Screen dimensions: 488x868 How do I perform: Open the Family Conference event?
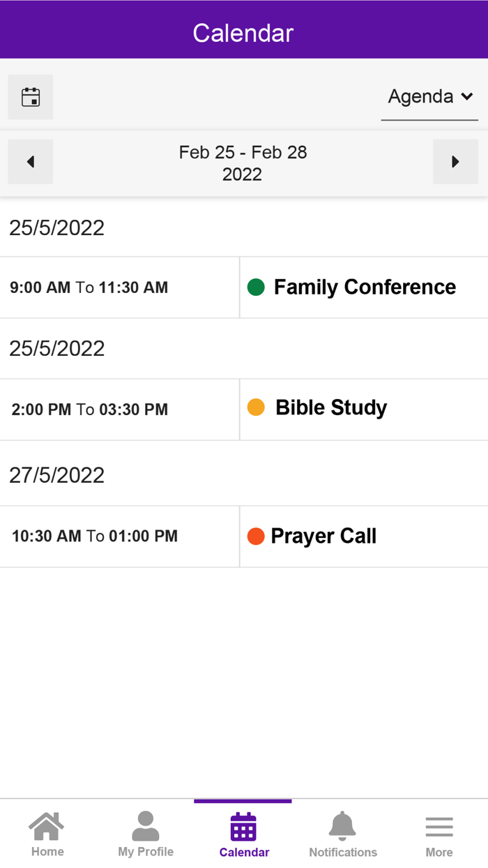(x=364, y=287)
